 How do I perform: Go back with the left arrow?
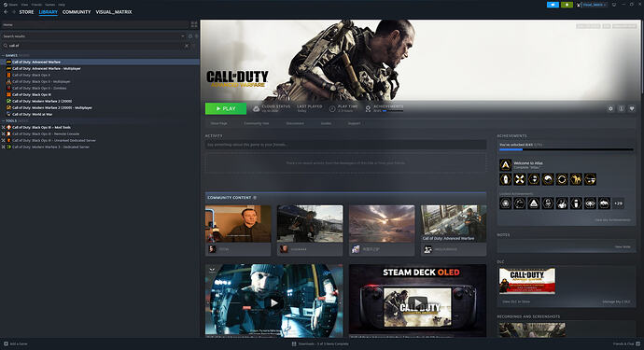point(6,12)
